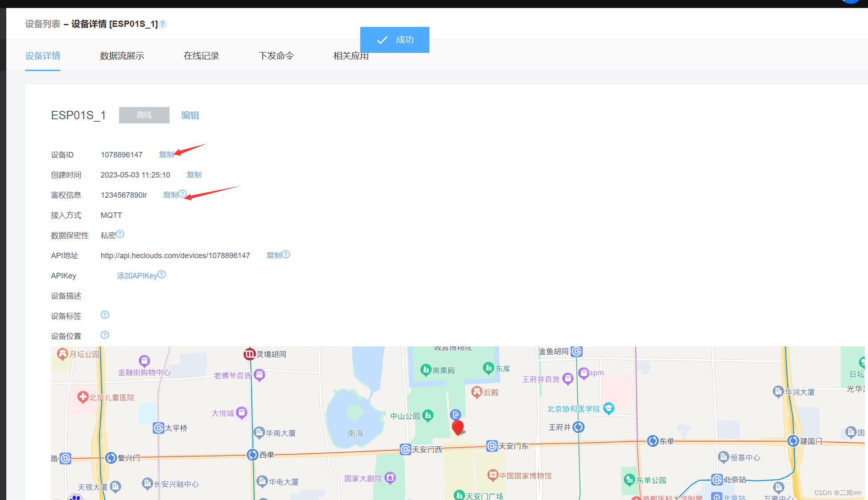868x500 pixels.
Task: Click the help icon beside 鉴权信息 copy link
Action: (x=182, y=194)
